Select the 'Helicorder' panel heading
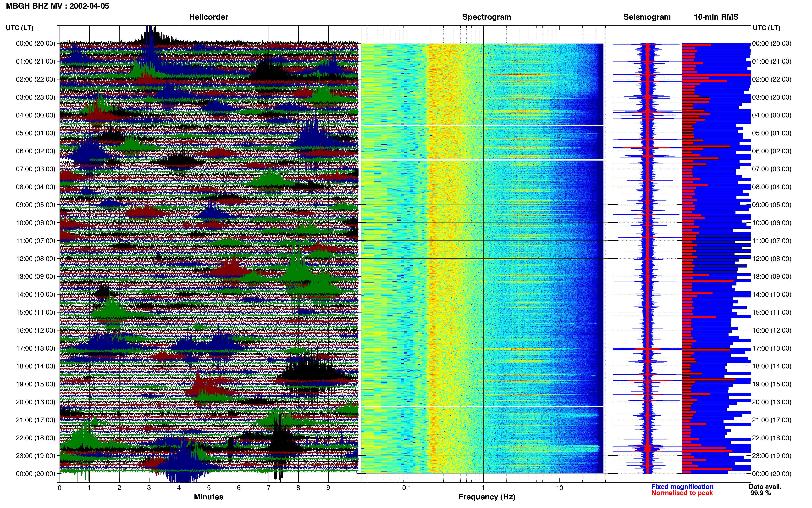Viewport: 812px width, 508px height. click(x=209, y=17)
